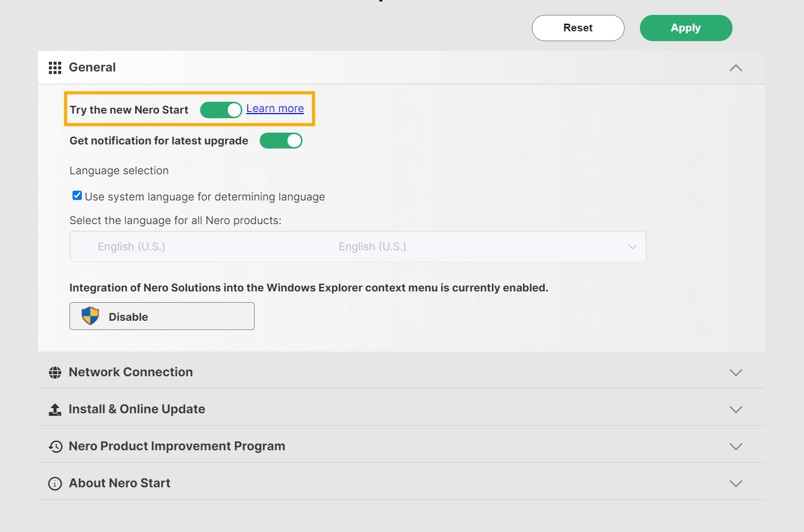Image resolution: width=804 pixels, height=532 pixels.
Task: Toggle the Try the new Nero Start switch
Action: [x=221, y=110]
